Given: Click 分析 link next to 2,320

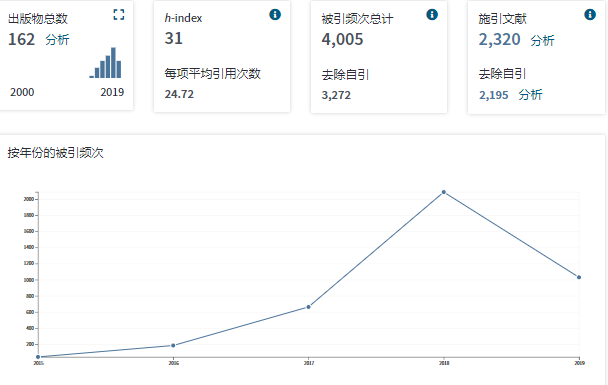Looking at the screenshot, I should tap(542, 40).
